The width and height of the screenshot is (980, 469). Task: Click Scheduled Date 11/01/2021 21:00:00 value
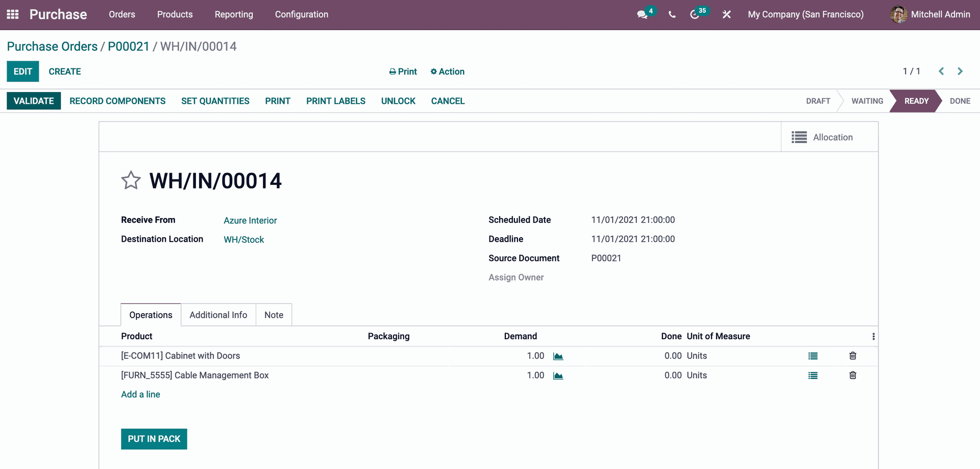(x=633, y=220)
